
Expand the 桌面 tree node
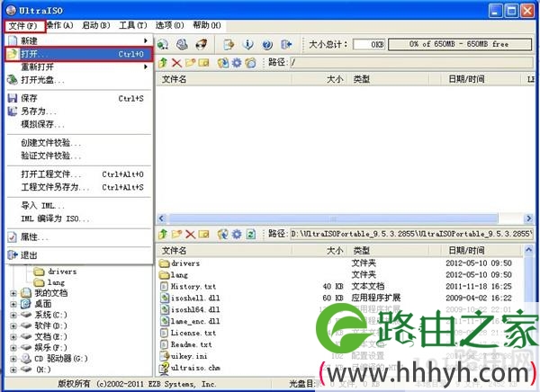[x=13, y=304]
